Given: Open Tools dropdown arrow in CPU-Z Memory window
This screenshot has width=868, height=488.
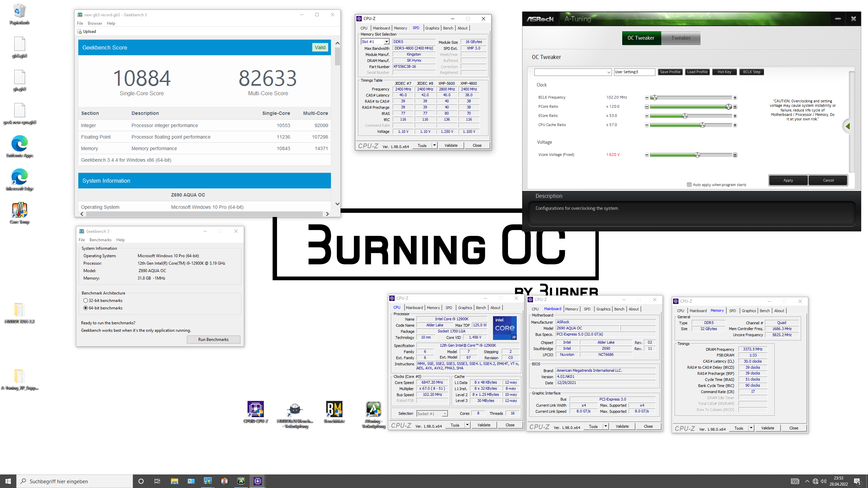Looking at the screenshot, I should tap(751, 428).
